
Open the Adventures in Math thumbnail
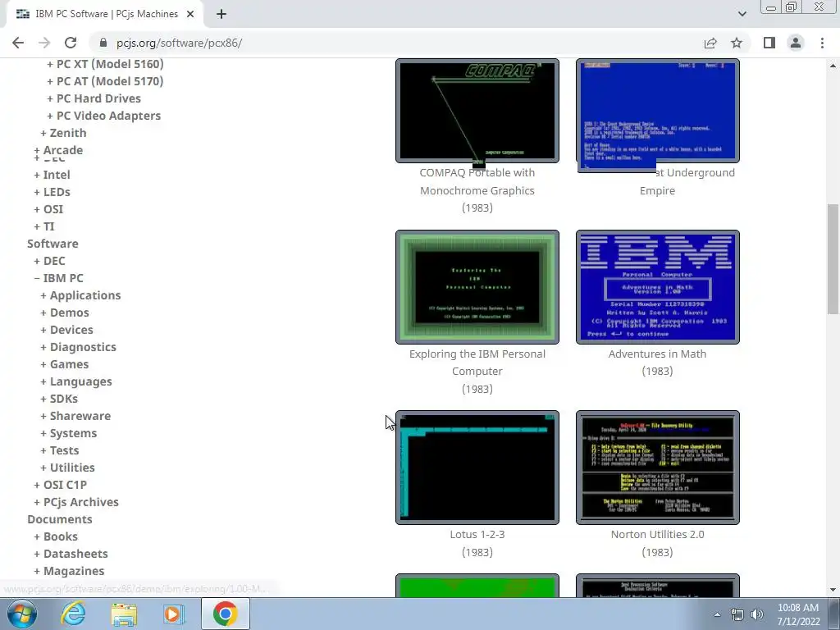(657, 287)
